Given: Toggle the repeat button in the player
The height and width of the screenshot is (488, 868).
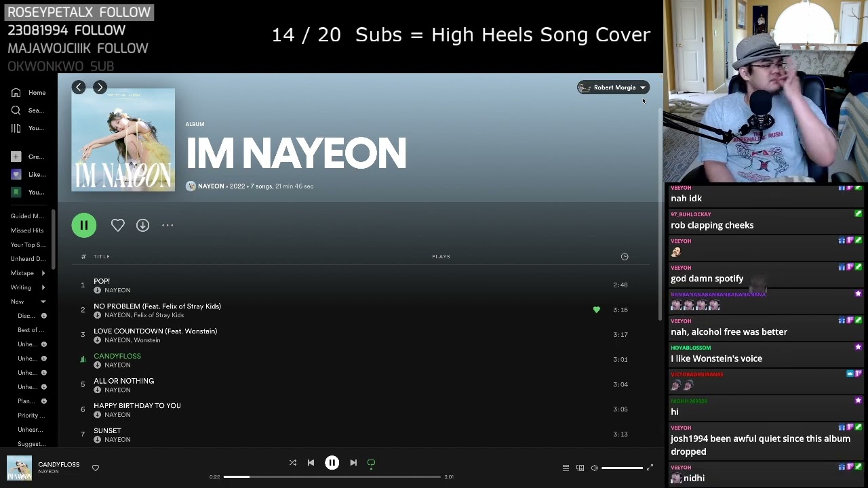Looking at the screenshot, I should [371, 463].
